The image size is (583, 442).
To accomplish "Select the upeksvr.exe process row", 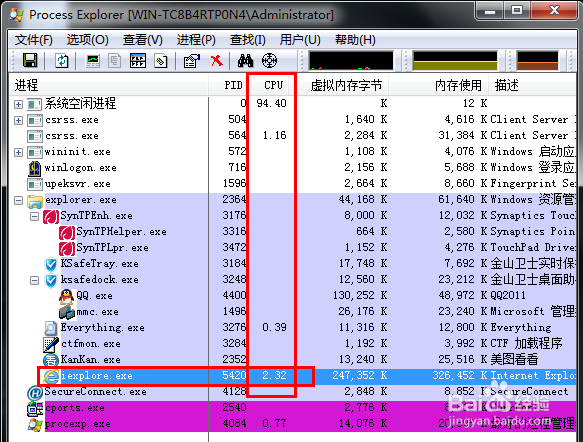I will [x=292, y=184].
